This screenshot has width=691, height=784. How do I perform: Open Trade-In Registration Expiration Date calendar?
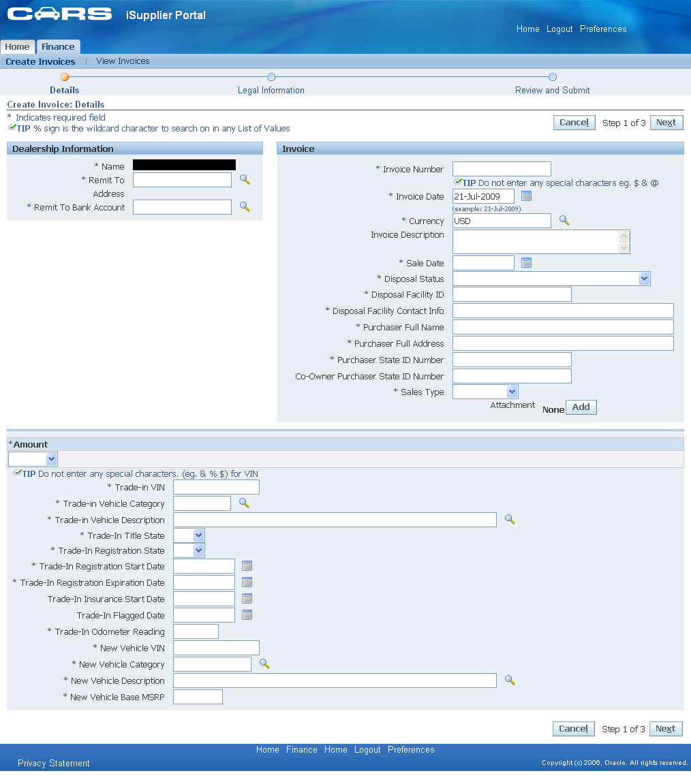click(x=247, y=582)
